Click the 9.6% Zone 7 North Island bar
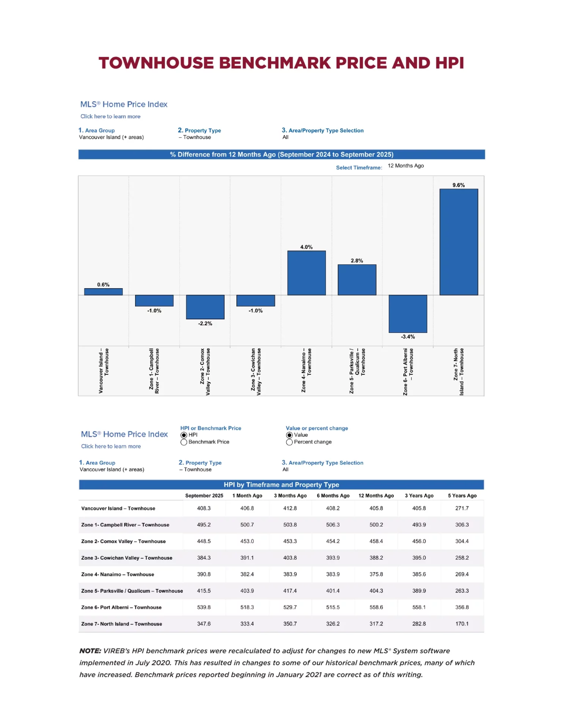 (458, 242)
